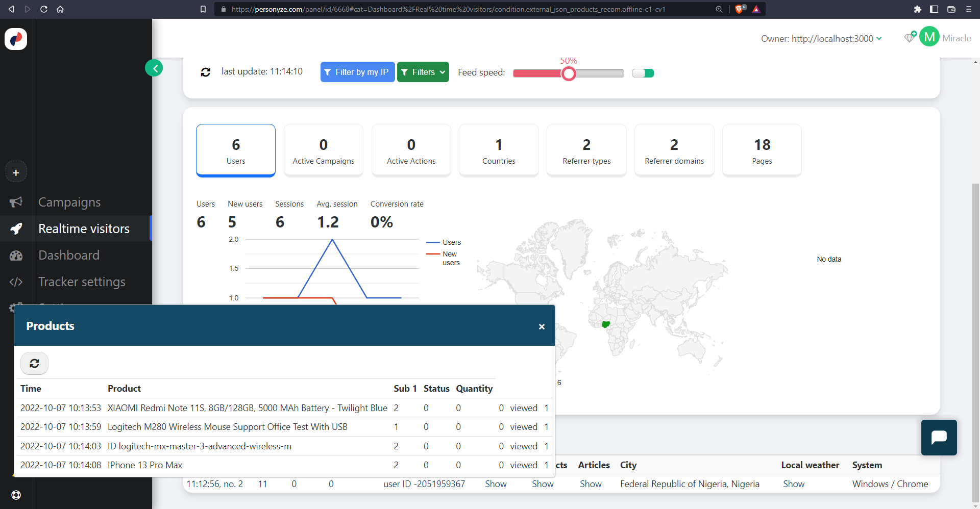Select the Active Actions stat card
Screen dimensions: 980x509
[411, 150]
